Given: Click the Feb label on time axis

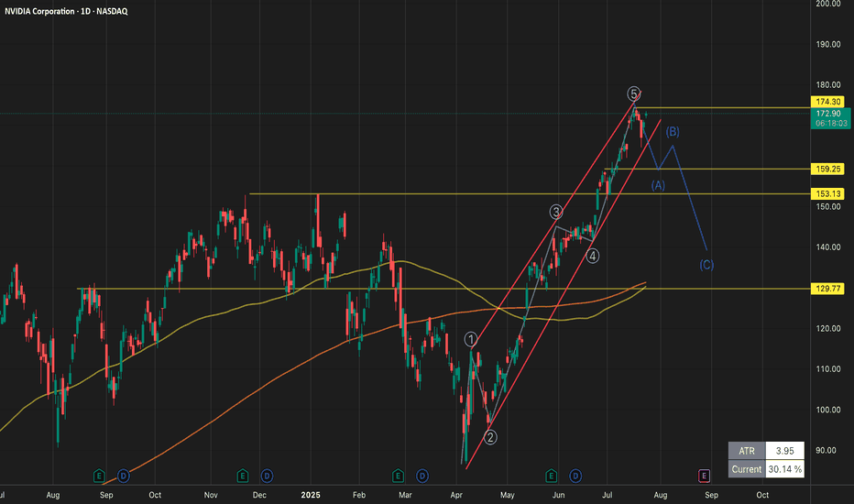Looking at the screenshot, I should coord(358,495).
